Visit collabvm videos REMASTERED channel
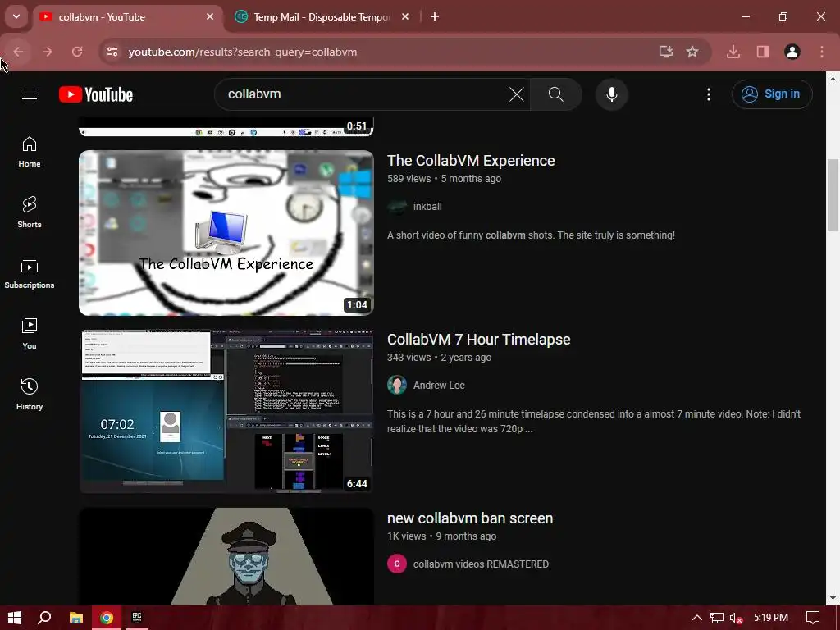Viewport: 840px width, 630px height. click(481, 564)
